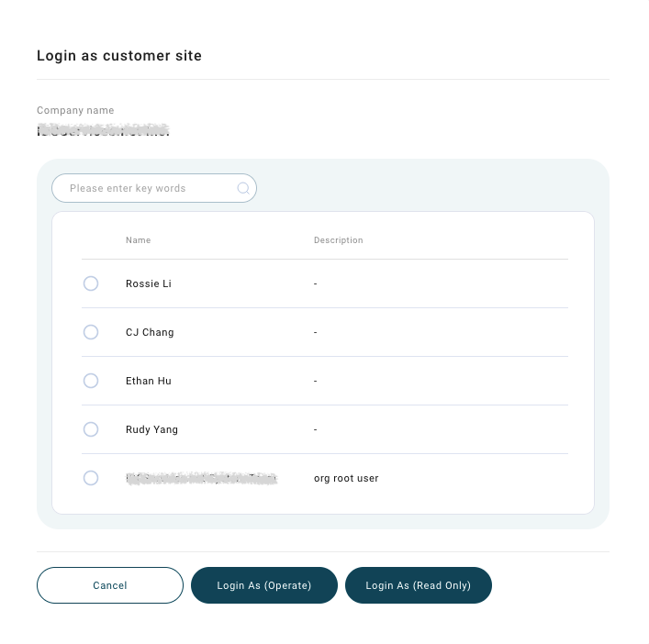This screenshot has width=649, height=644.
Task: Click the Name column header
Action: pos(139,240)
